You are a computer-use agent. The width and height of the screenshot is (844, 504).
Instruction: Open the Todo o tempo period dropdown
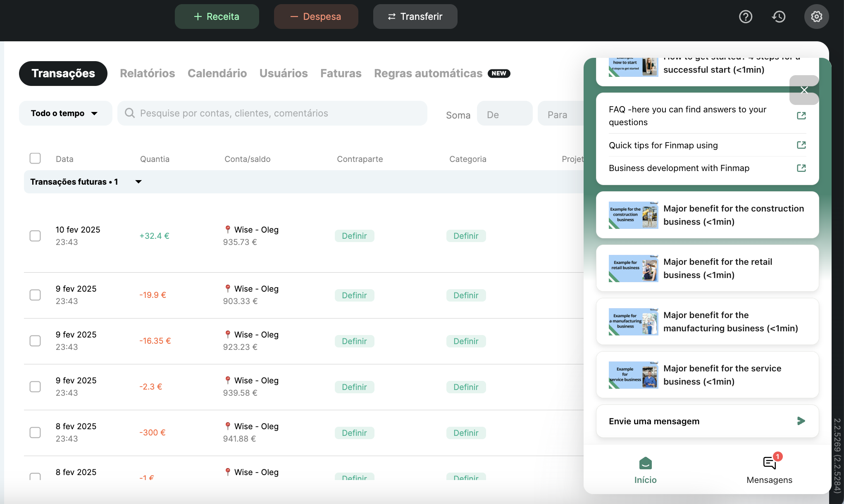pos(65,113)
